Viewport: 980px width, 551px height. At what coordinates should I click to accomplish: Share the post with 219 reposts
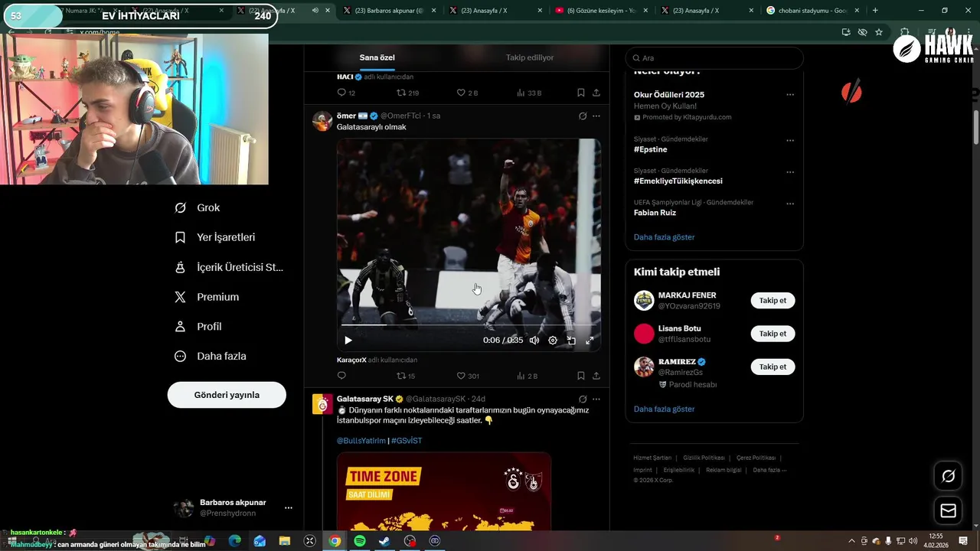(596, 93)
